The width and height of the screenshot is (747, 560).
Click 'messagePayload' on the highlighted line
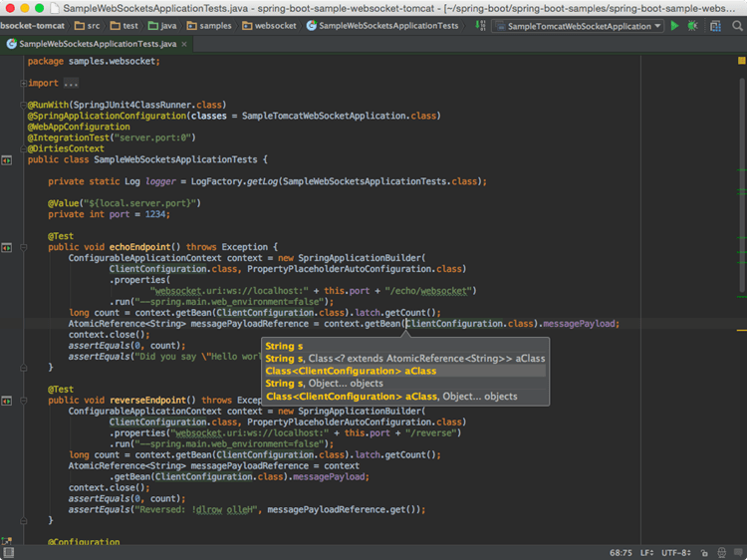pos(579,324)
